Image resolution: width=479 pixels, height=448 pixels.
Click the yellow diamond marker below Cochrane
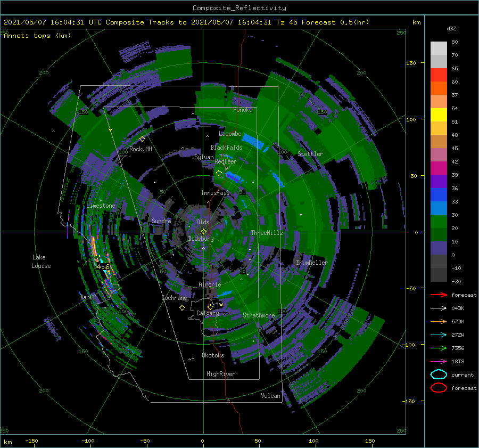pyautogui.click(x=182, y=308)
